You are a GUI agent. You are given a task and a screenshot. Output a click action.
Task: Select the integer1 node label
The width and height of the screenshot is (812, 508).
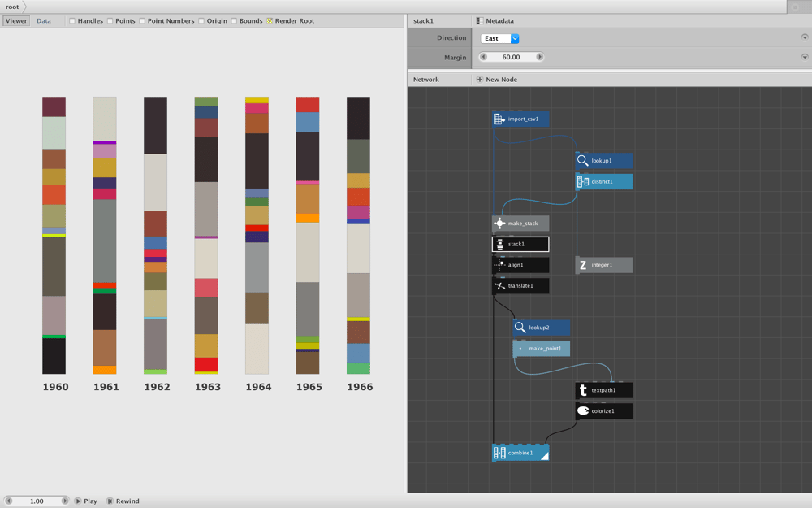[602, 265]
